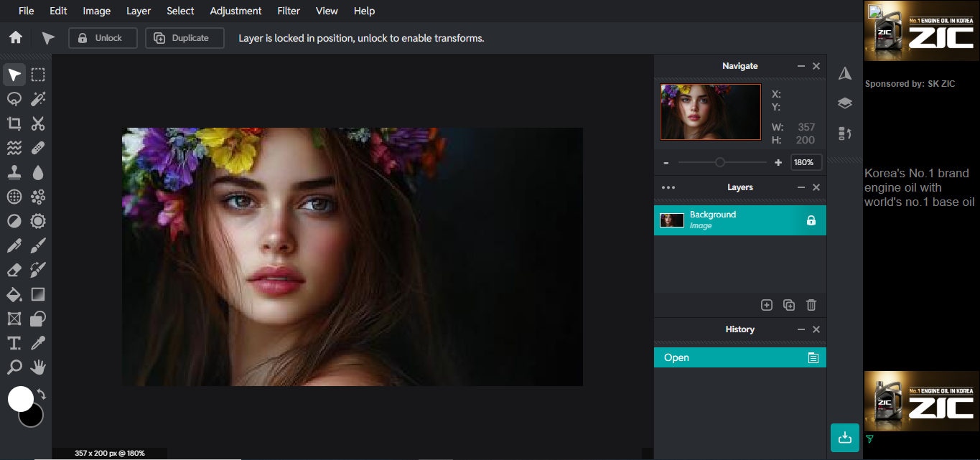Unlock the layer with Unlock button
The width and height of the screenshot is (980, 460).
[x=103, y=38]
